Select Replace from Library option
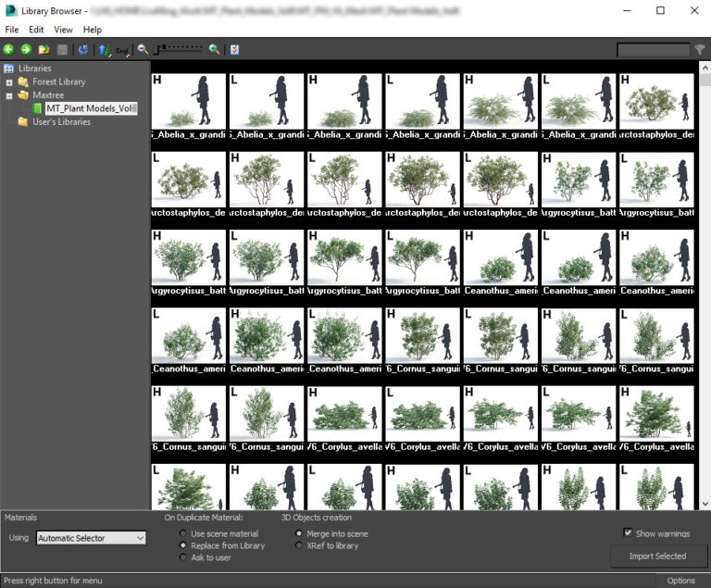711x588 pixels. [x=182, y=544]
